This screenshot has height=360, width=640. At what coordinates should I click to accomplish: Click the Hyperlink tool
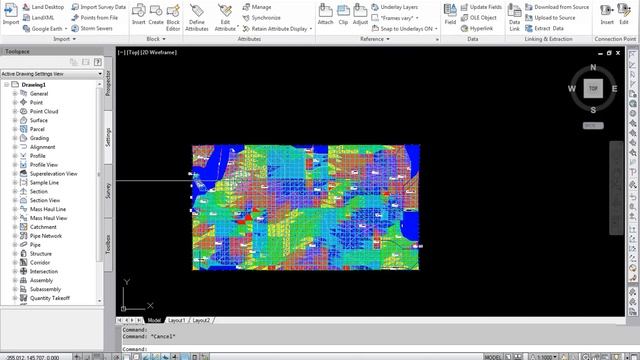click(477, 28)
